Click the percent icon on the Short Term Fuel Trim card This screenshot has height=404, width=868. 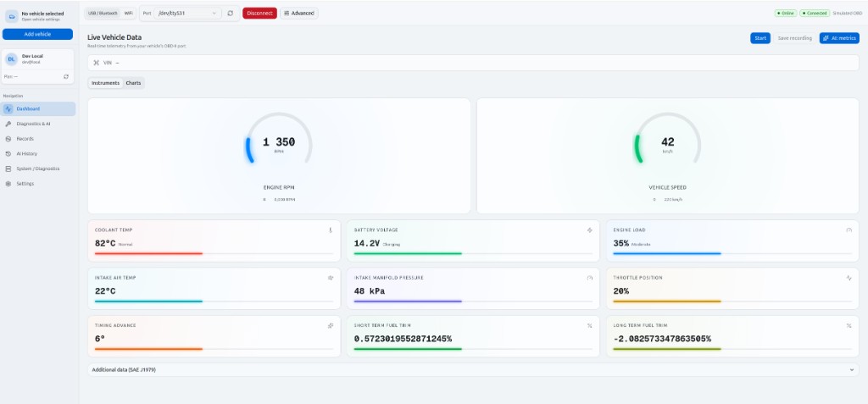click(589, 325)
